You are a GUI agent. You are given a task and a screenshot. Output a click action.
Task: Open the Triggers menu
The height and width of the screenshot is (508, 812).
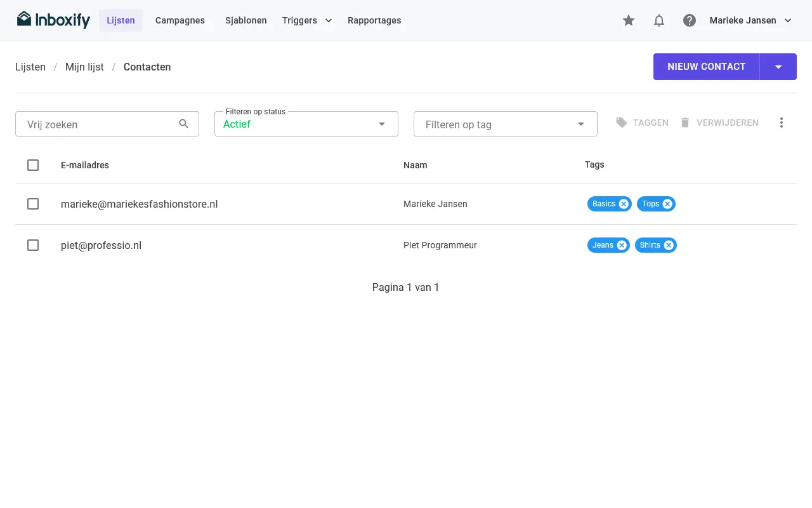(307, 20)
